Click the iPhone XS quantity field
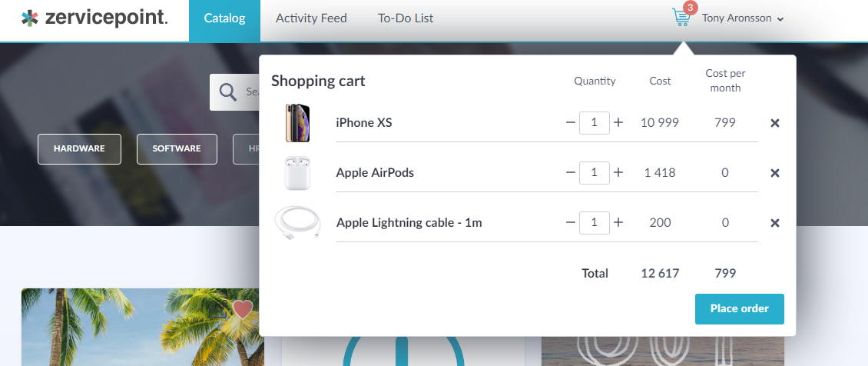This screenshot has height=366, width=868. (594, 122)
